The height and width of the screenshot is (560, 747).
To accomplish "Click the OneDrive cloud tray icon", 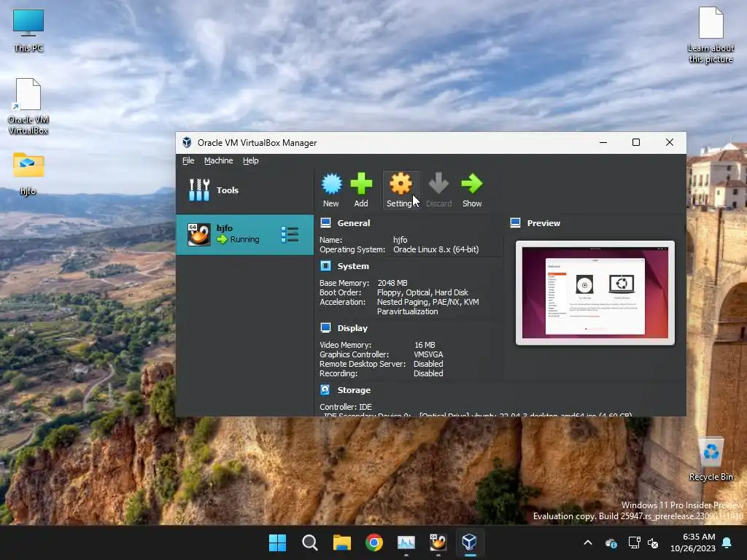I will 611,542.
